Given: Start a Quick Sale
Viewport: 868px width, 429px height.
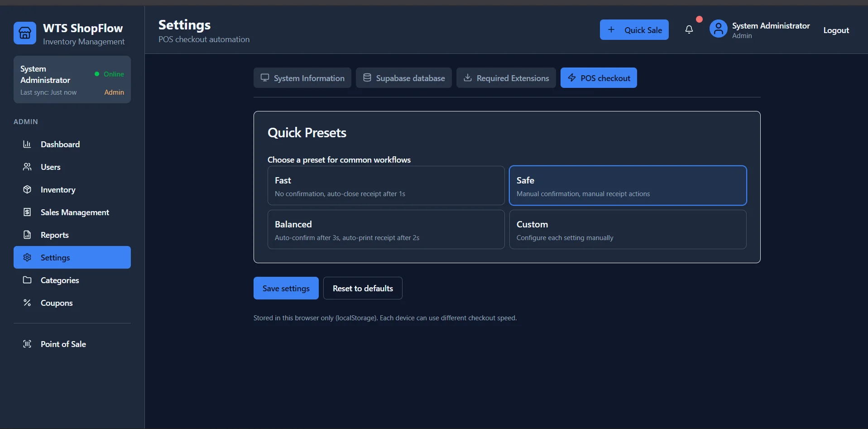Looking at the screenshot, I should point(634,29).
